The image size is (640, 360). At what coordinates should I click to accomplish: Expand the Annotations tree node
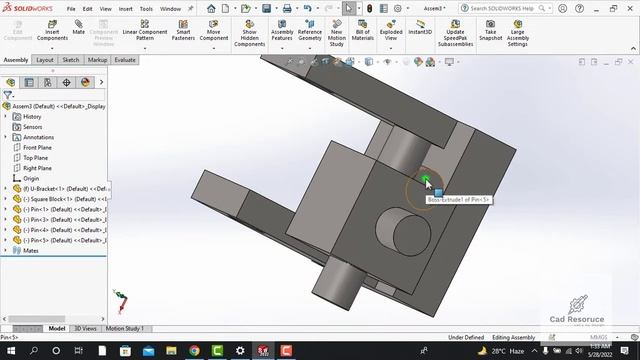[x=5, y=137]
